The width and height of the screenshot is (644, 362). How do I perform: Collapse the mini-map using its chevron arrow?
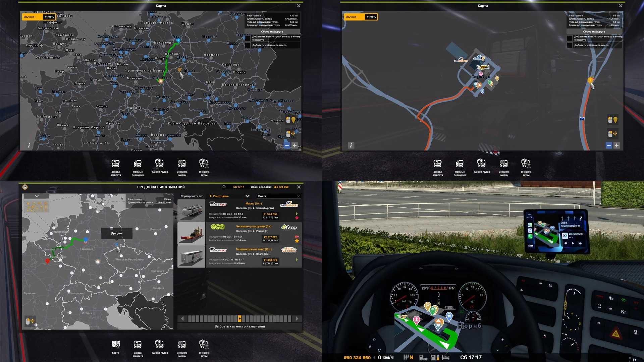coord(37,197)
